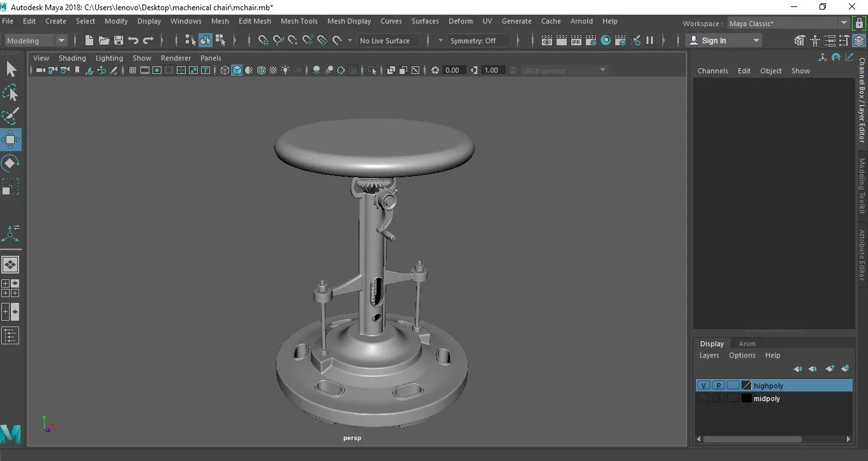Expand snap options arrow beside magnets
868x461 pixels.
pos(350,40)
